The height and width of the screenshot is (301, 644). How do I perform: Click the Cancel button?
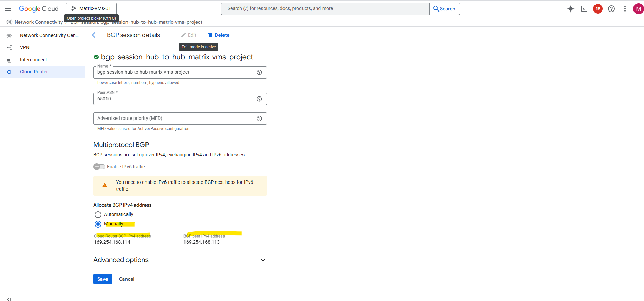click(126, 279)
